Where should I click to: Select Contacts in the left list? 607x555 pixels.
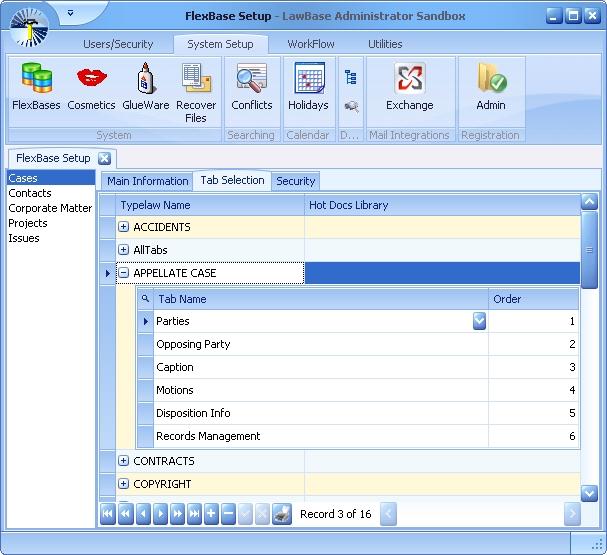click(x=51, y=193)
